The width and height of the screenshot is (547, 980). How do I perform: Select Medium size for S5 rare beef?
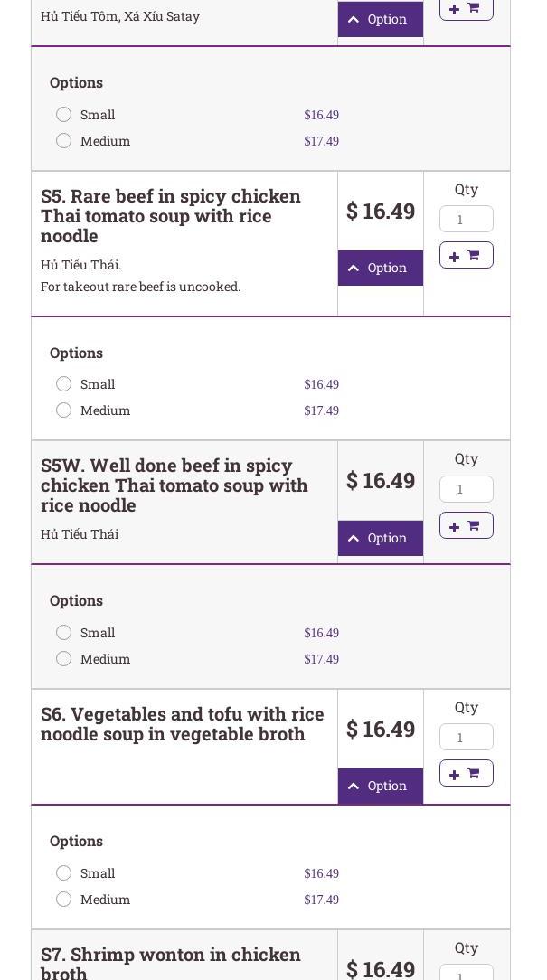pos(64,410)
